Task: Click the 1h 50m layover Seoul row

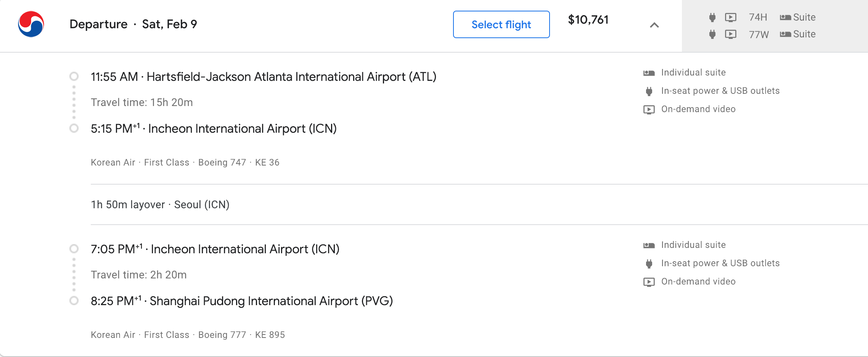Action: point(160,205)
